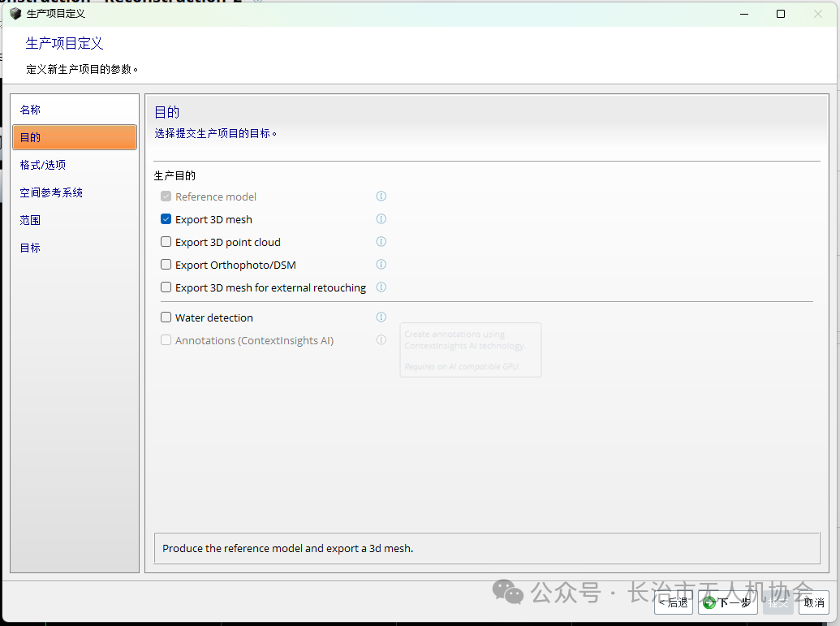This screenshot has width=840, height=626.
Task: Tick Export 3D mesh for external retouching
Action: point(166,287)
